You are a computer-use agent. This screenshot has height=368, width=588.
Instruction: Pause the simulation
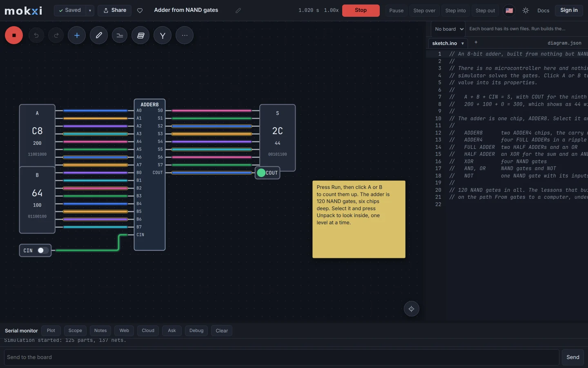(396, 11)
